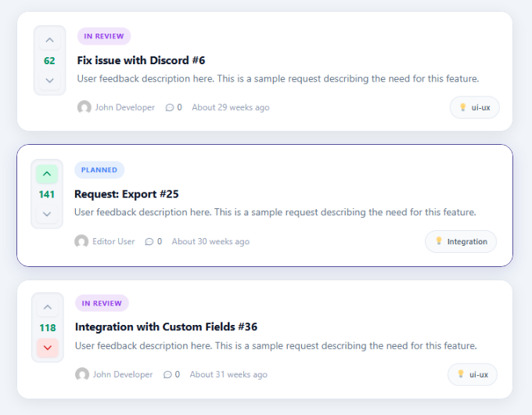Select the Integration tag on Export #25
The width and height of the screenshot is (532, 415).
click(x=461, y=241)
